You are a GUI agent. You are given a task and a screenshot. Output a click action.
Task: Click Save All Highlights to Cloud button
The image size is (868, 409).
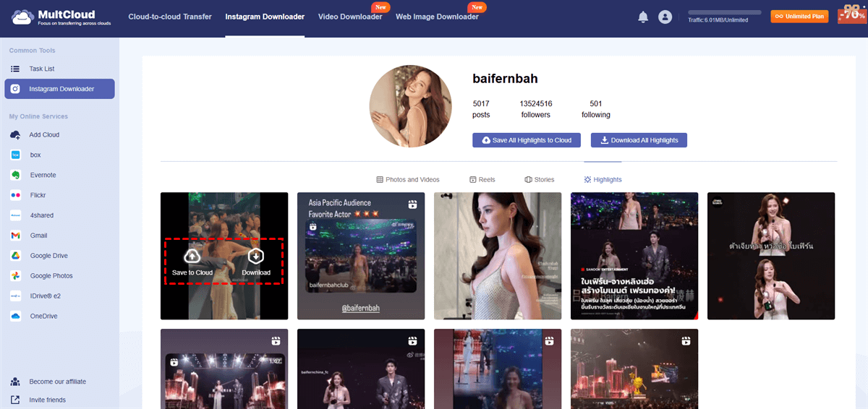[527, 140]
